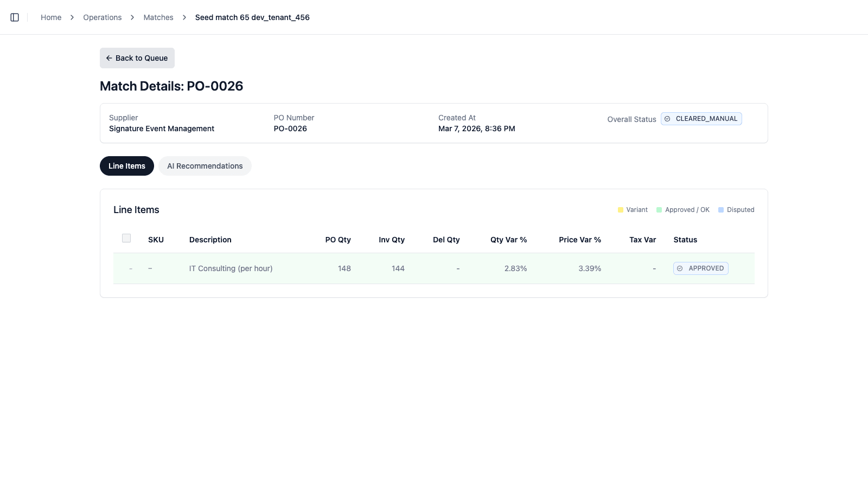
Task: Click the APPROVED status badge on the line item
Action: [x=701, y=268]
